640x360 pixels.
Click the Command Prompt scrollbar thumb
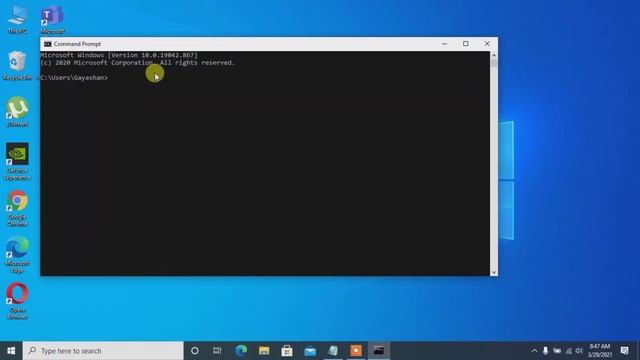[x=494, y=63]
